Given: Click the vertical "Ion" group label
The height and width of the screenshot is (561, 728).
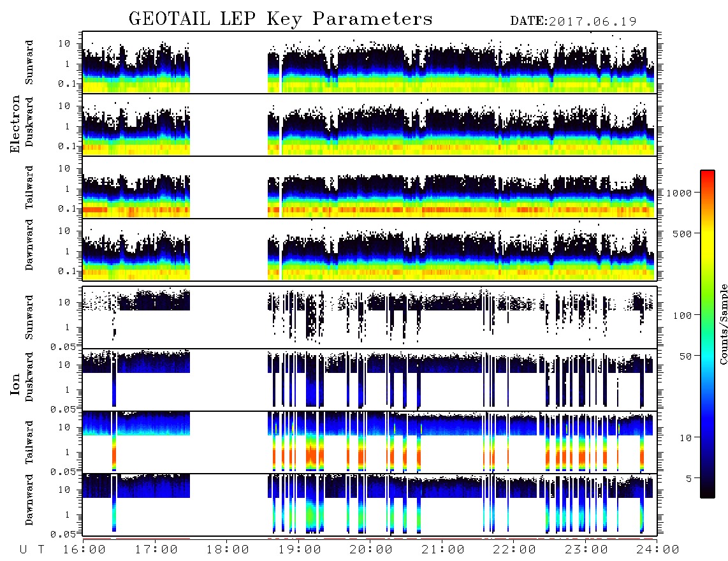Looking at the screenshot, I should click(x=15, y=384).
